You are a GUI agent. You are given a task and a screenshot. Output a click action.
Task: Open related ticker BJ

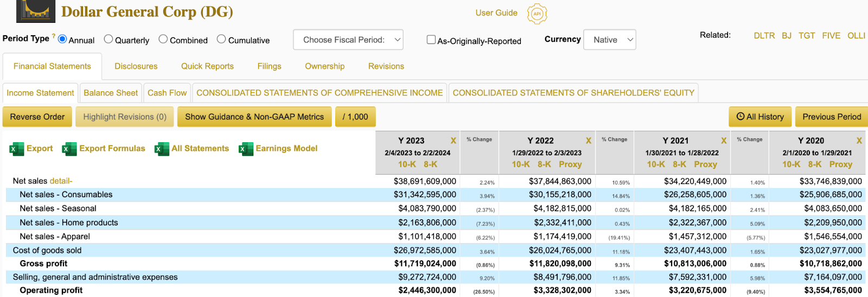point(787,36)
